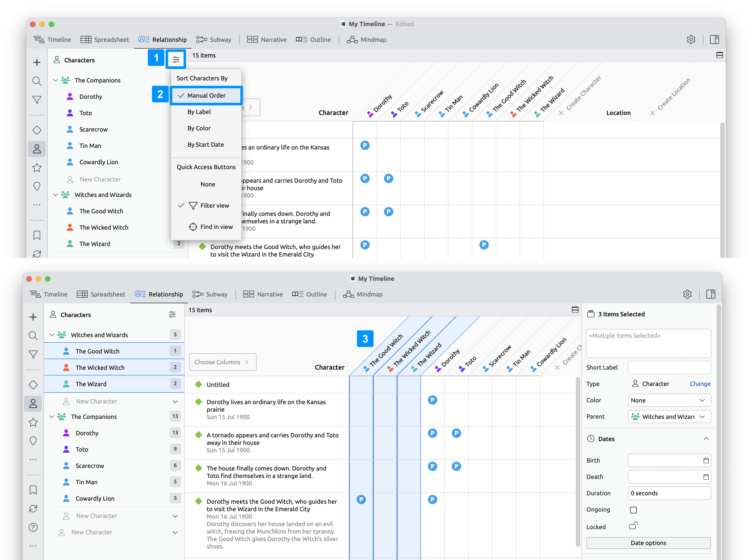Viewport: 752px width, 560px height.
Task: Toggle the Locked padlock
Action: pos(633,526)
